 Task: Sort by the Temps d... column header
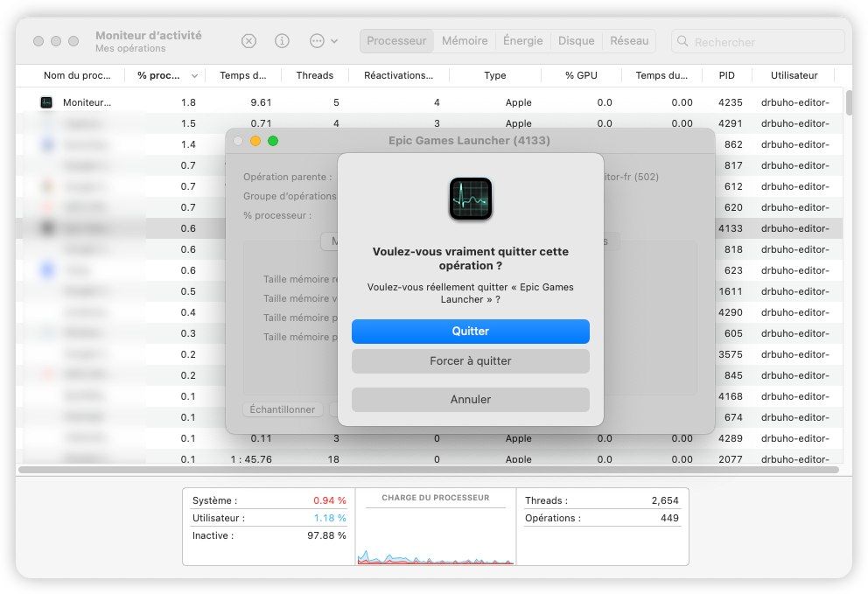[242, 75]
